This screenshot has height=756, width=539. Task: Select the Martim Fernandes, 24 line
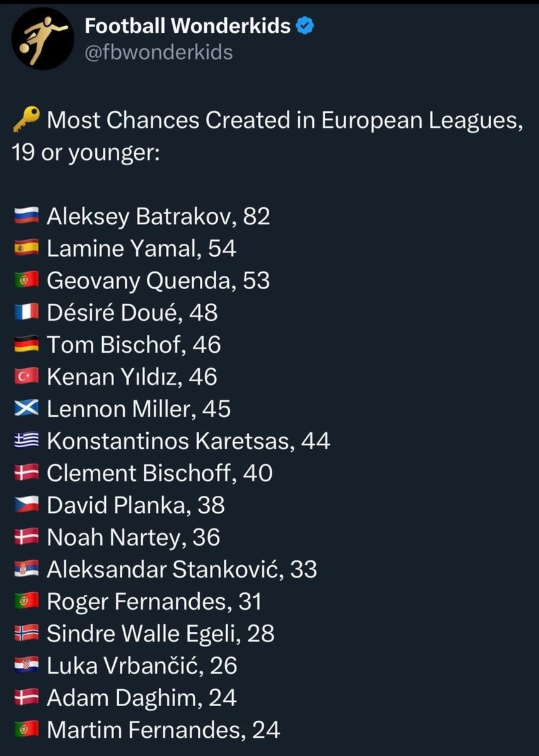(x=147, y=730)
